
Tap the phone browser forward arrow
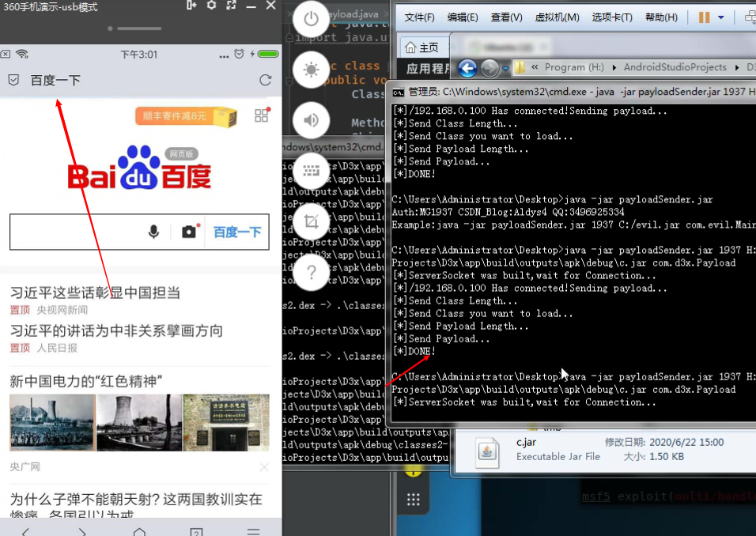(x=82, y=532)
